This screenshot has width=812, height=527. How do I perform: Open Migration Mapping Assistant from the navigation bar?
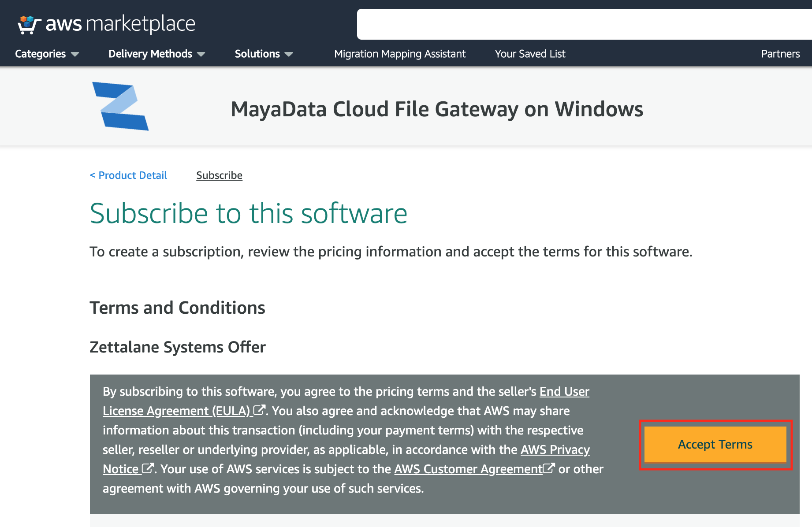coord(400,54)
